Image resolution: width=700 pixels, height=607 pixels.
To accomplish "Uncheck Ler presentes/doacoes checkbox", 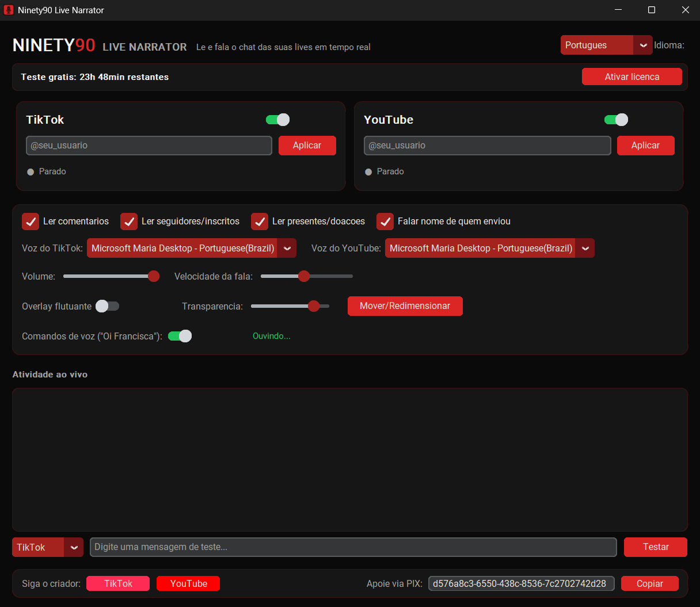I will click(260, 222).
